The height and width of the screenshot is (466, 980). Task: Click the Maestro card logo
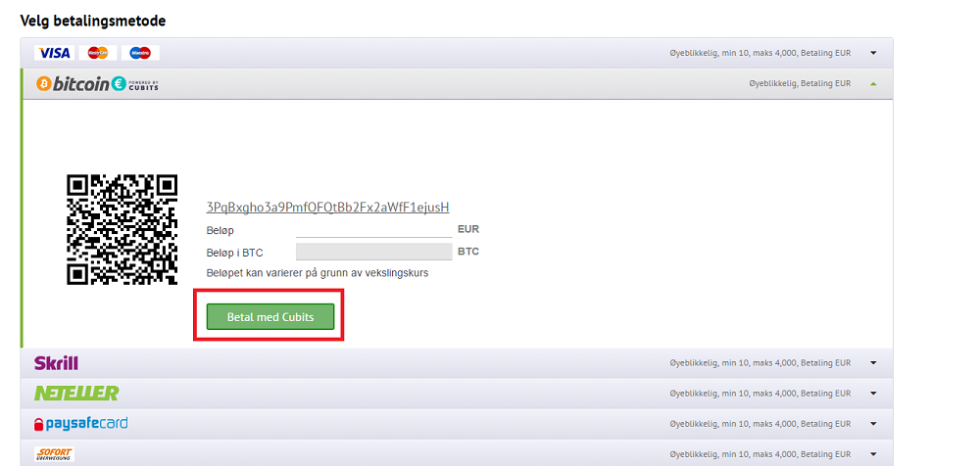pos(140,53)
